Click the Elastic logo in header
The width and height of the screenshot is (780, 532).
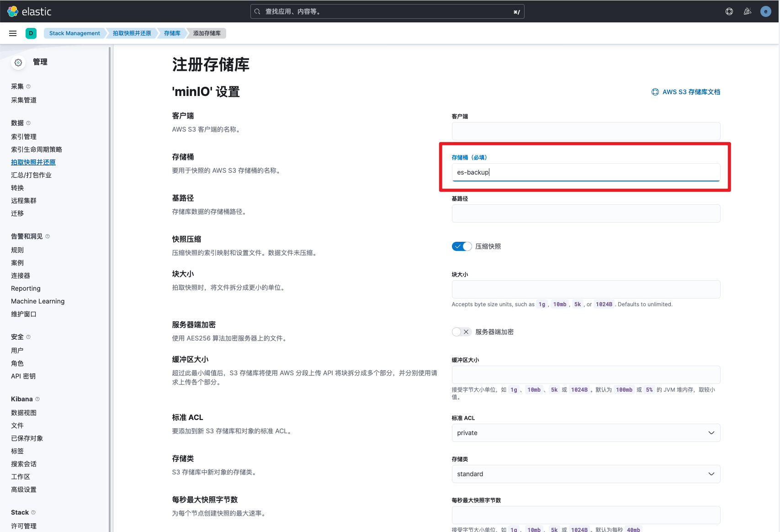pyautogui.click(x=29, y=11)
